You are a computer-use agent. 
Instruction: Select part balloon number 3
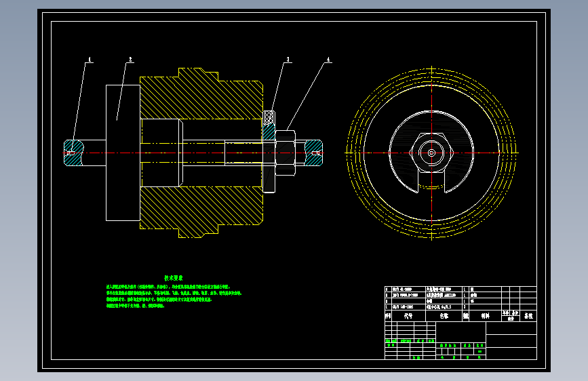coord(288,60)
